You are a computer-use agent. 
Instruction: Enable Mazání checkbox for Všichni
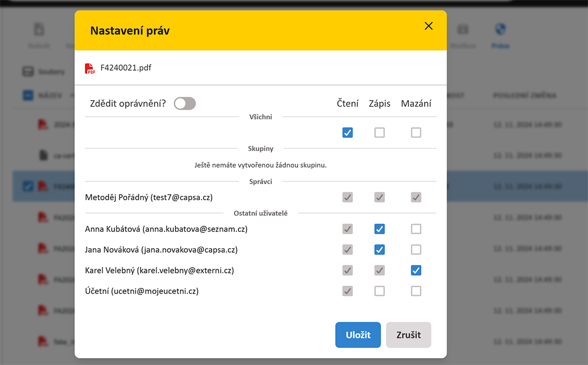click(x=416, y=133)
